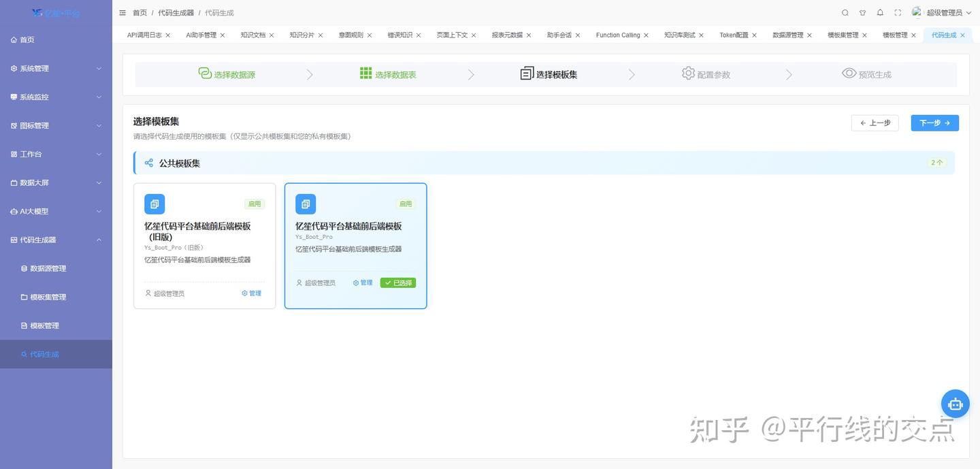Viewport: 980px width, 469px height.
Task: Close the active 代码生成 tab
Action: coord(962,35)
